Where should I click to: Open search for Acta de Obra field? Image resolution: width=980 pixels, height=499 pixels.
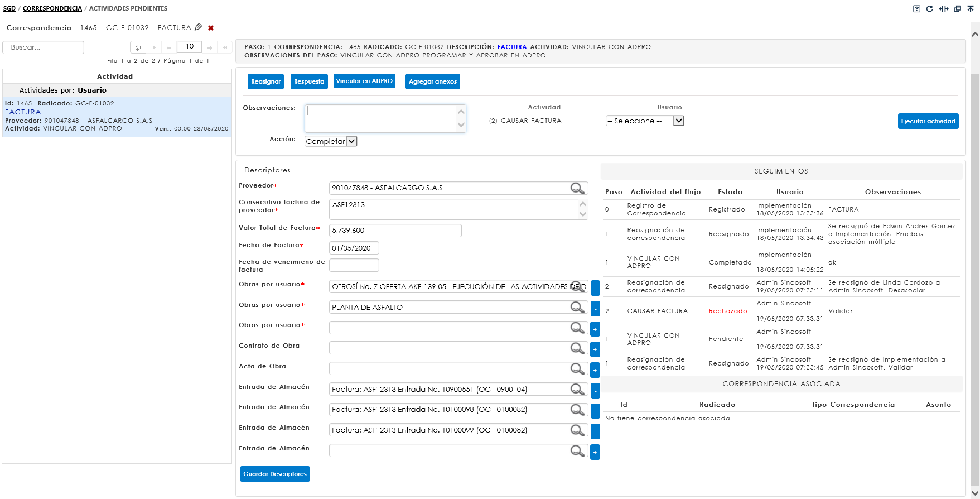point(577,368)
